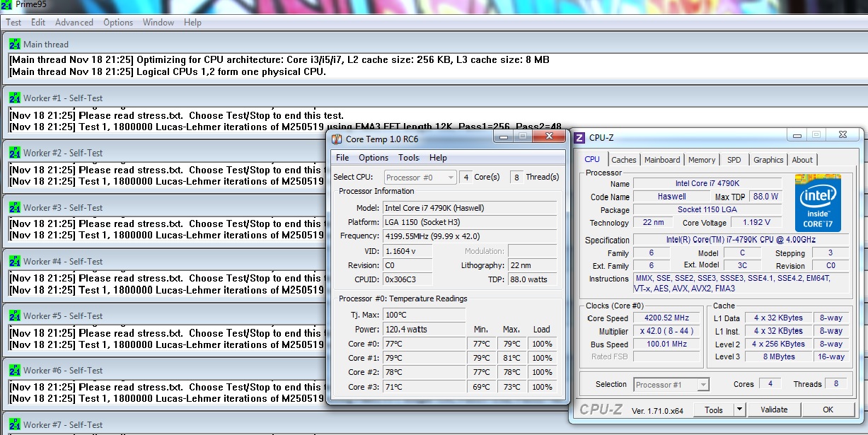Open the Tools menu in Core Temp
The image size is (868, 435).
click(x=409, y=158)
